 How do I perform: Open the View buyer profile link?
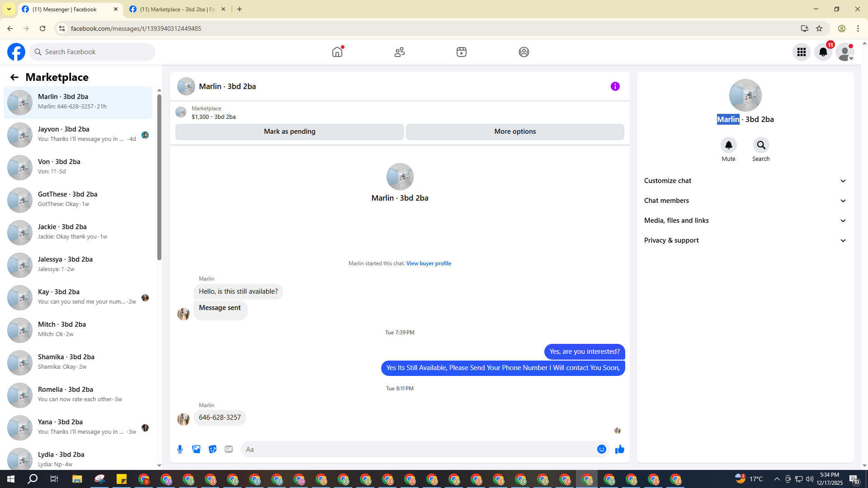click(428, 263)
